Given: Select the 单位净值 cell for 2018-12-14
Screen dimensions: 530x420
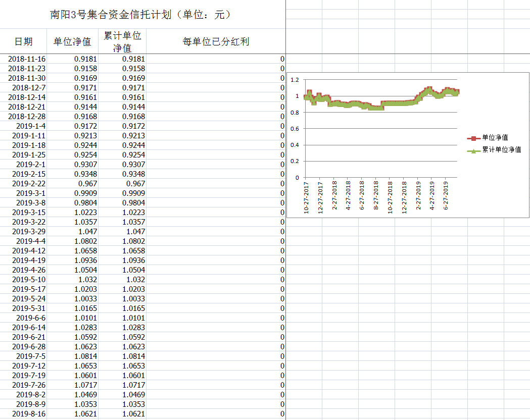Looking at the screenshot, I should 72,97.
